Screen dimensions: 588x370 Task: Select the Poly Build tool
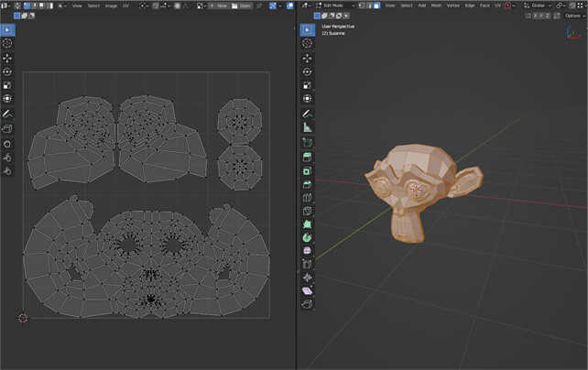click(307, 224)
